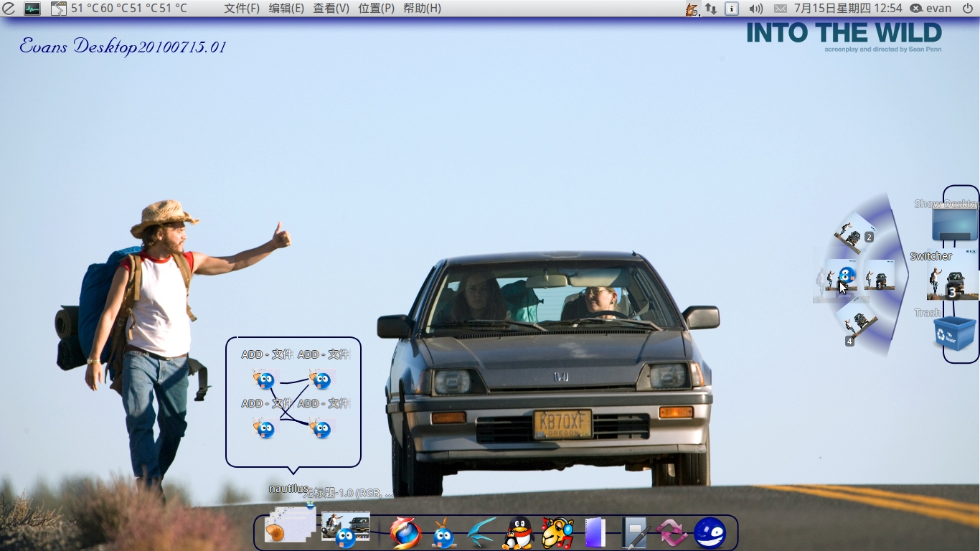Open the purple folder icon in the dock
The height and width of the screenshot is (551, 980).
pyautogui.click(x=595, y=533)
